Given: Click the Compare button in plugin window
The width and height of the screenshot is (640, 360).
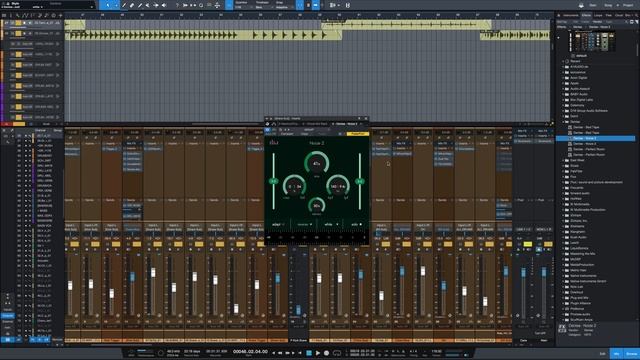Looking at the screenshot, I should 287,134.
